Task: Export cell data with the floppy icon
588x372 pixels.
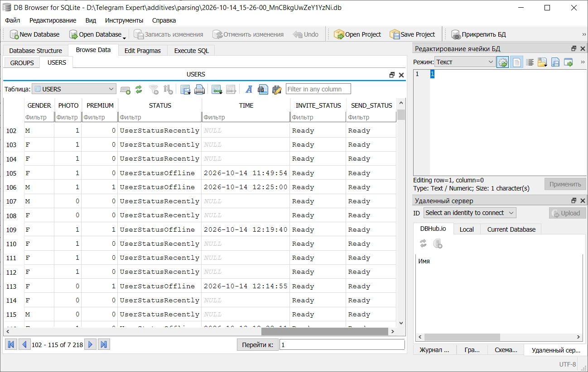Action: [x=555, y=62]
